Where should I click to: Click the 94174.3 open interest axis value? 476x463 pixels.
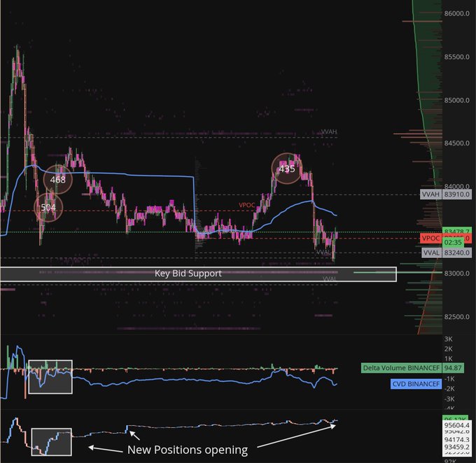[456, 439]
